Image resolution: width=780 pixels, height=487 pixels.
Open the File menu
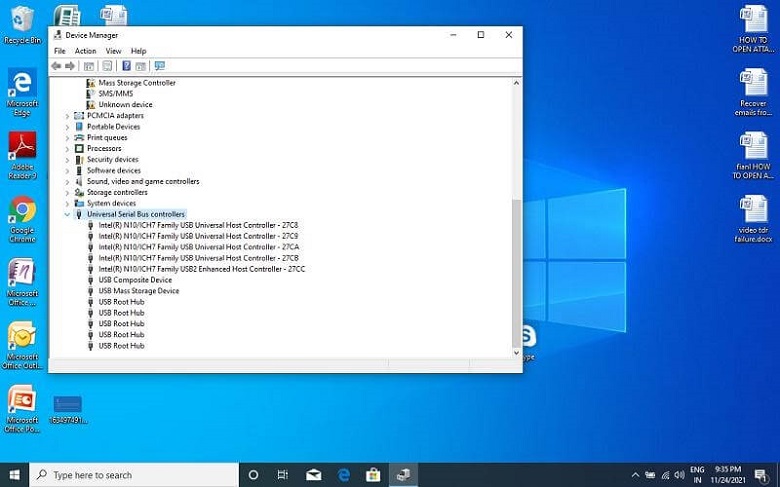[60, 51]
